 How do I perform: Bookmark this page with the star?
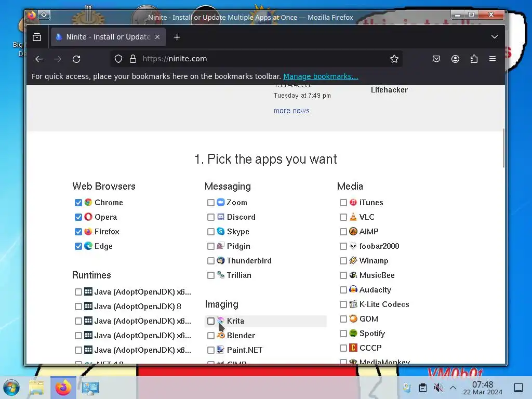[394, 59]
